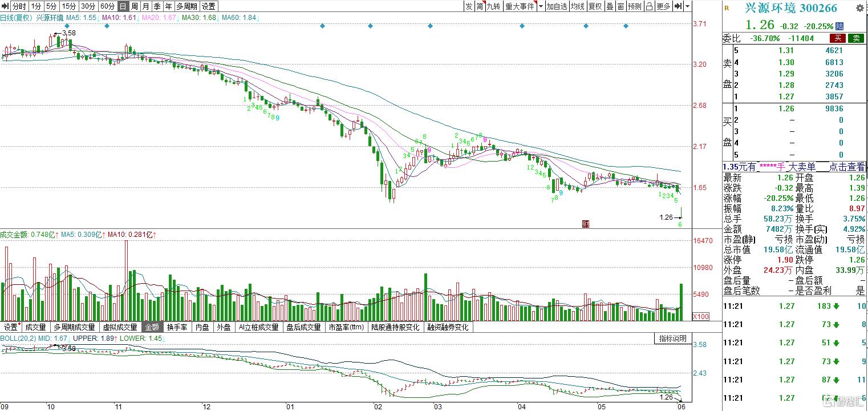868x411 pixels.
Task: Click the R margin-trading badge icon
Action: coord(727,8)
